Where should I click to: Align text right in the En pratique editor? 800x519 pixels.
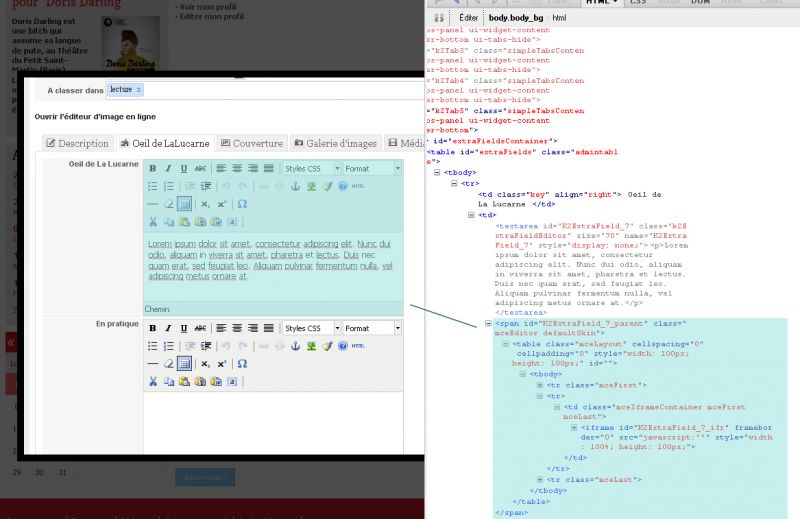253,328
